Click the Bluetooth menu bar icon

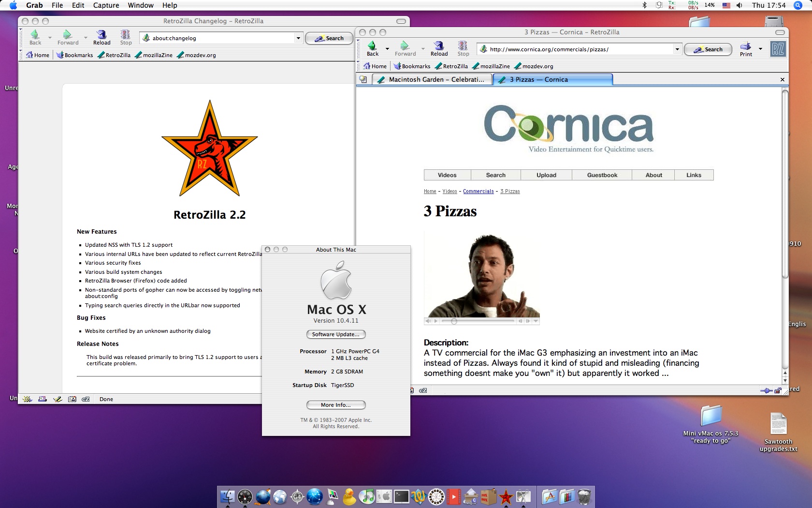tap(644, 5)
